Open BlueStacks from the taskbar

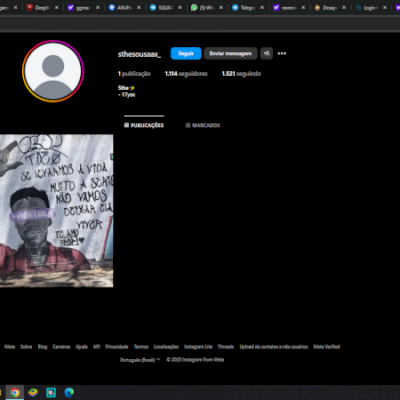[33, 392]
